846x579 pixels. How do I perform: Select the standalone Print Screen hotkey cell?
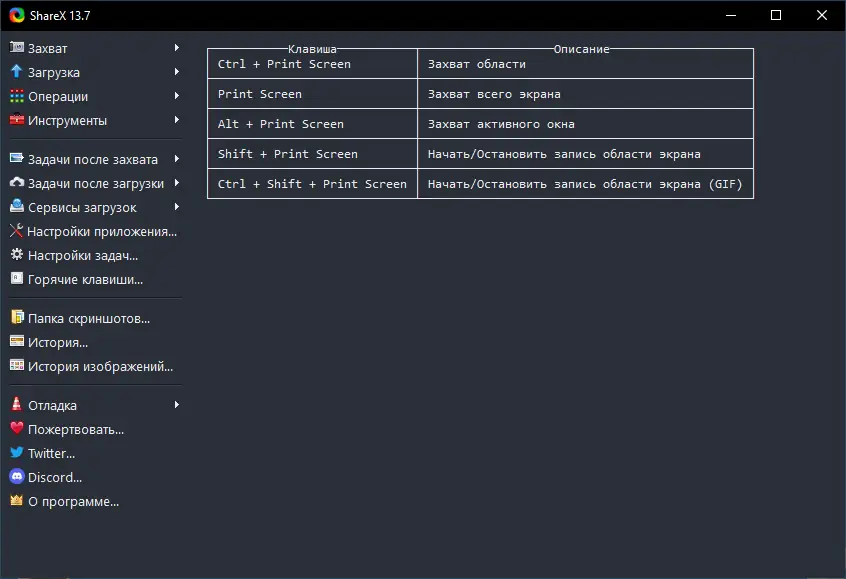click(x=312, y=94)
